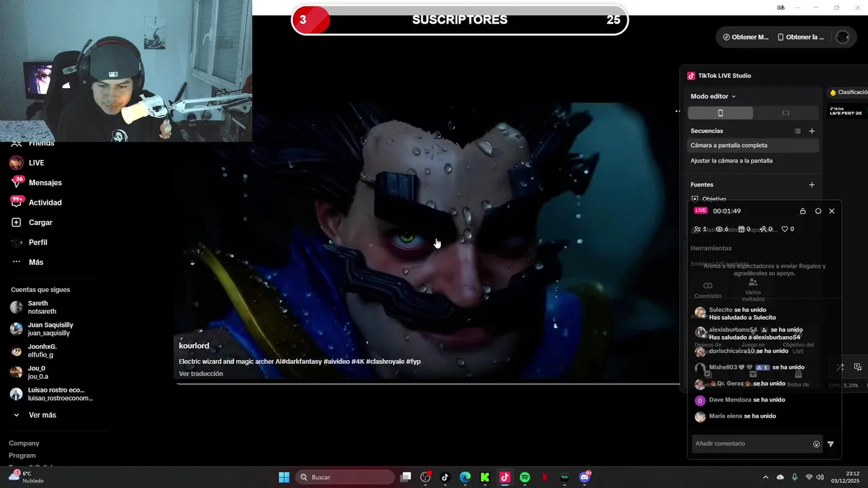Add a new source in Fuentes
Screen dimensions: 868x488
812,184
